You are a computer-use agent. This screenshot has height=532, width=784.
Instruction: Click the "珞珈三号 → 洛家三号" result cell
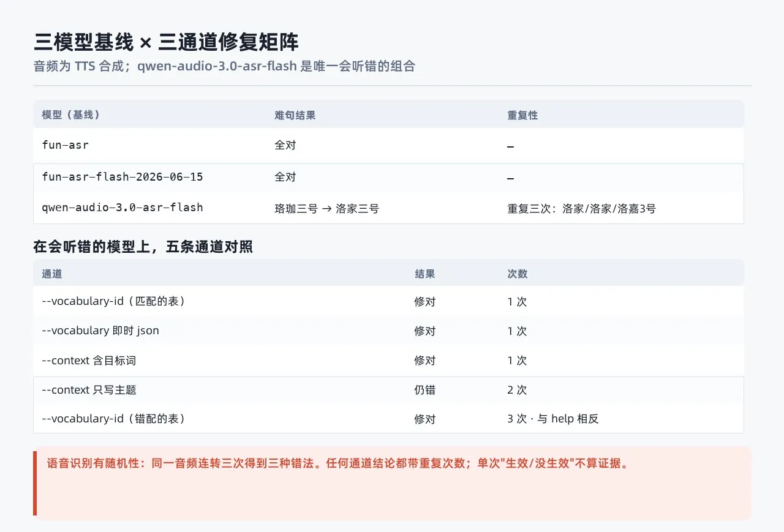[x=327, y=209]
